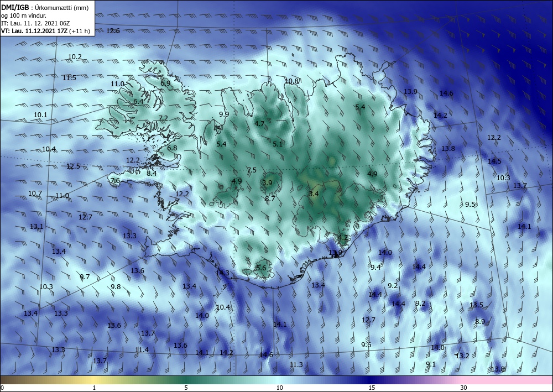
Task: Click the 9.9 value in the north bay
Action: 224,114
